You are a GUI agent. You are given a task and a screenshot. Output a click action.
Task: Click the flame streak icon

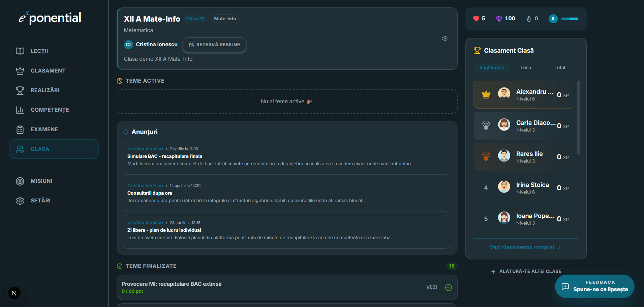click(x=529, y=19)
